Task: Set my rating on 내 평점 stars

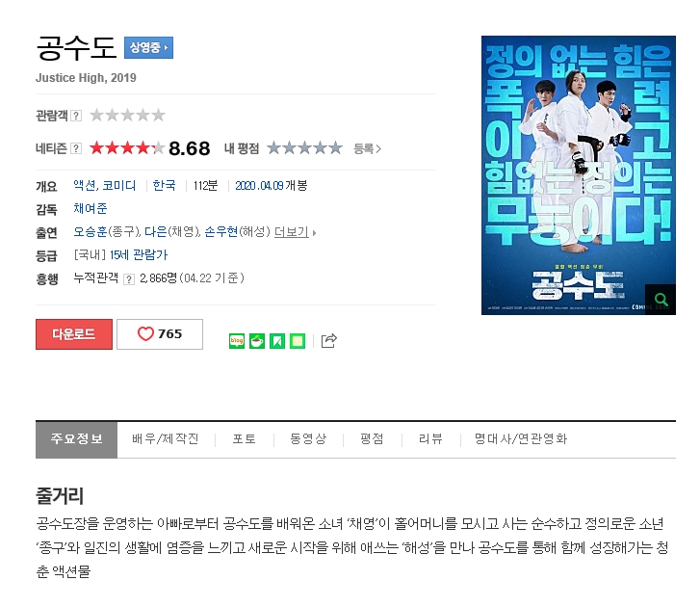Action: [305, 147]
